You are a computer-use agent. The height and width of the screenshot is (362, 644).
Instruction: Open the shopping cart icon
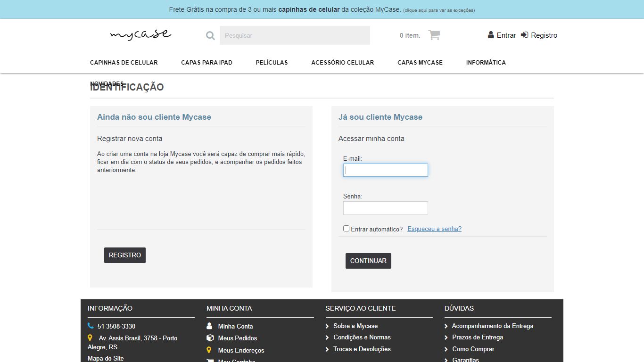[433, 35]
